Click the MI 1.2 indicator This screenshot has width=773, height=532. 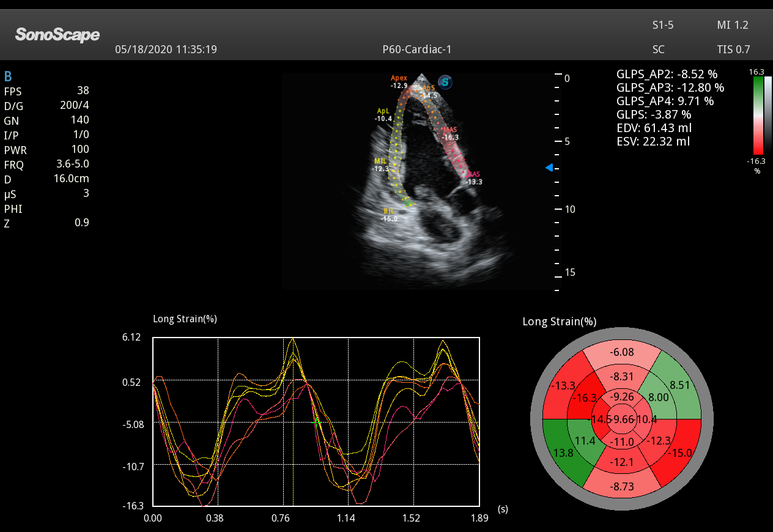733,25
